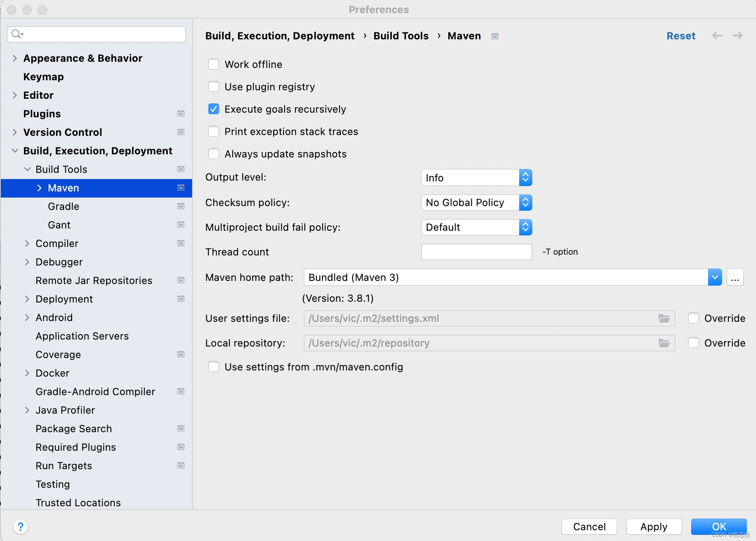756x541 pixels.
Task: Open Checksum policy combo box
Action: 476,203
